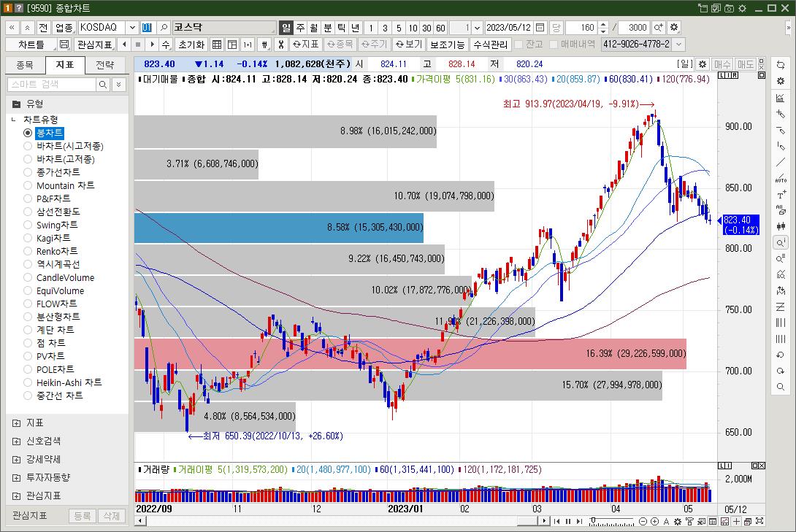Image resolution: width=796 pixels, height=532 pixels.
Task: Expand smart search options chevron
Action: pos(118,85)
